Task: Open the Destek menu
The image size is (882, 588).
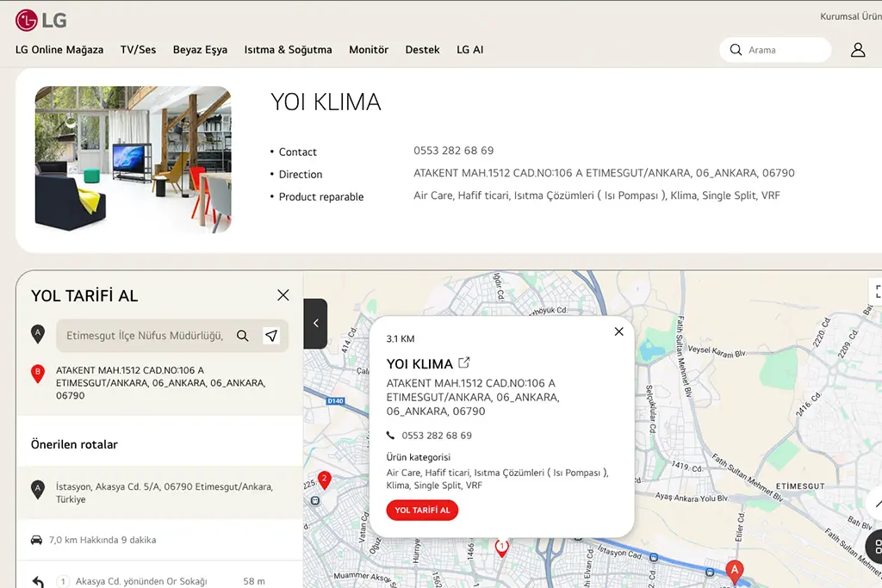Action: point(422,49)
